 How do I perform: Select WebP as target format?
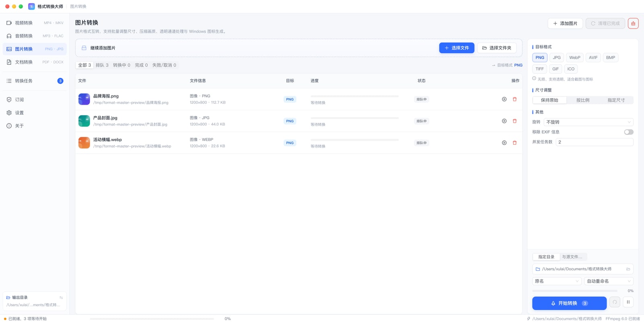pos(575,58)
